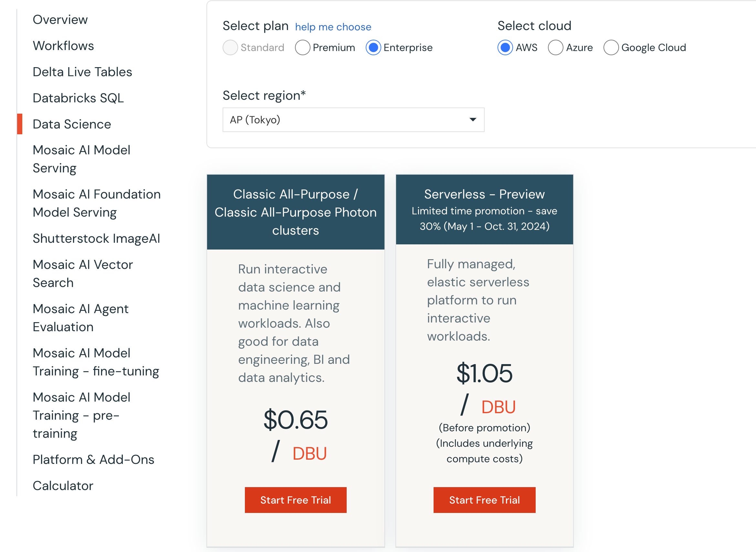Open Platform & Add-Ons section

pos(93,459)
